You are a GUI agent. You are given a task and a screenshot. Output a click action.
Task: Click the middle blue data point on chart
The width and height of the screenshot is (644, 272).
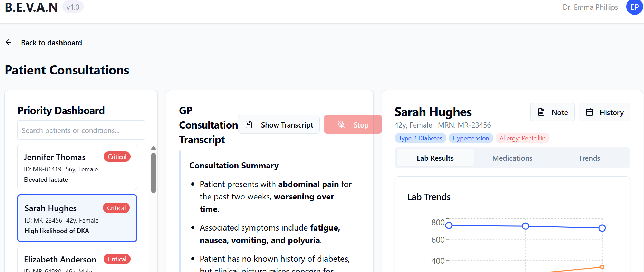click(x=526, y=226)
